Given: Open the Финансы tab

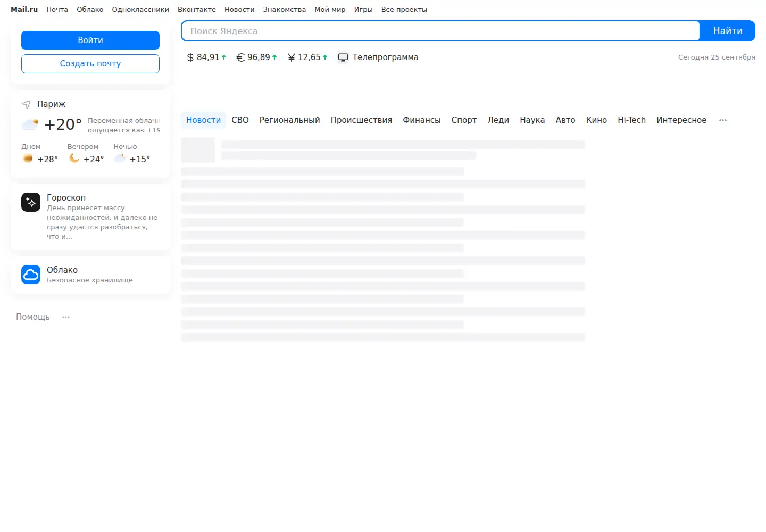Looking at the screenshot, I should click(x=422, y=120).
